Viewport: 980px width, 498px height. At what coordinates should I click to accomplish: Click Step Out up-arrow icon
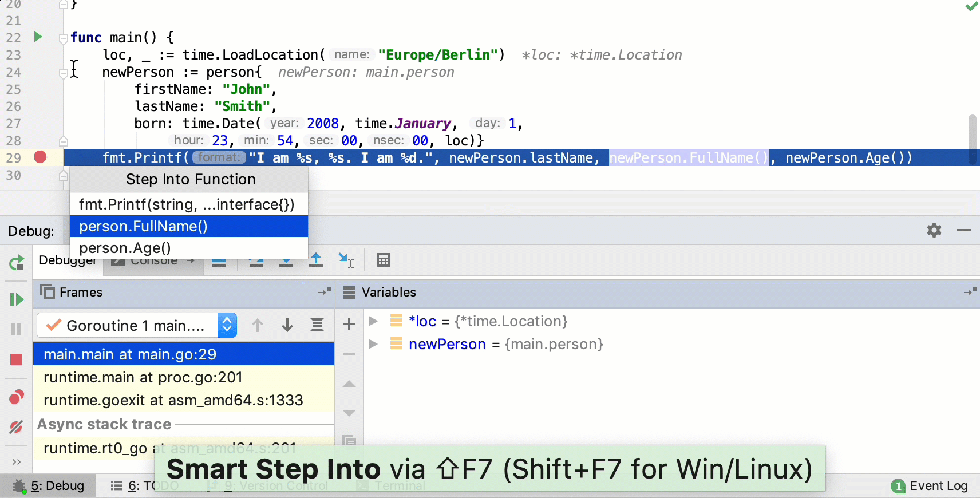[316, 260]
